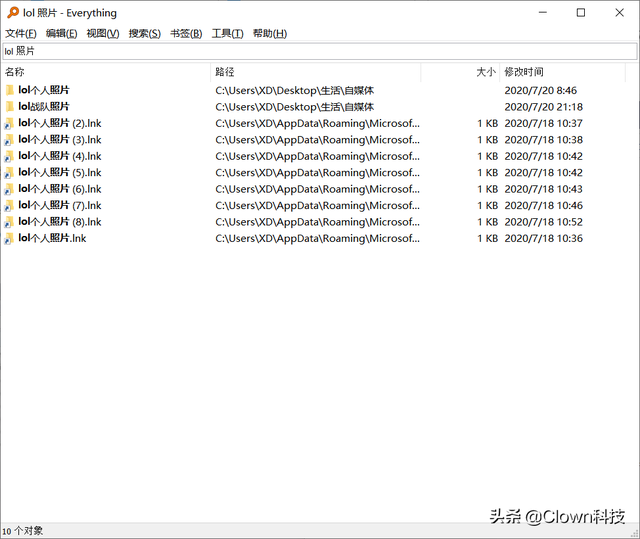Sort by the 名称 column header
640x539 pixels.
coord(106,72)
